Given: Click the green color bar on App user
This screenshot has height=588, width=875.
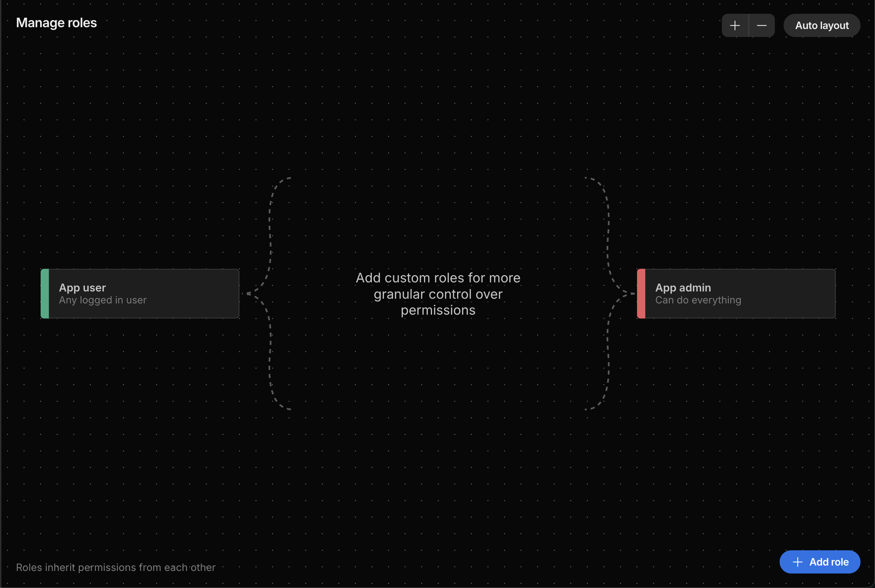Looking at the screenshot, I should point(45,294).
